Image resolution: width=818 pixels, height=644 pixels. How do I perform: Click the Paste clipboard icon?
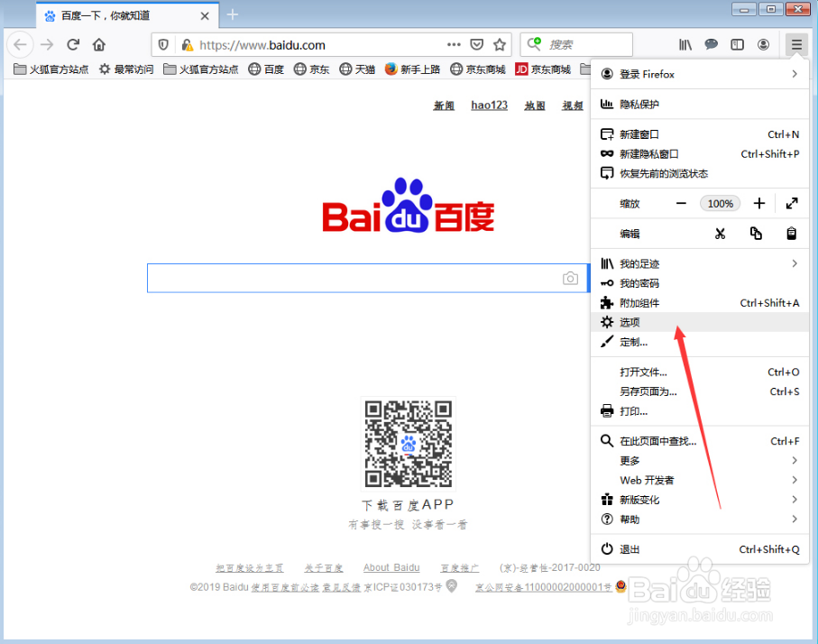point(791,234)
